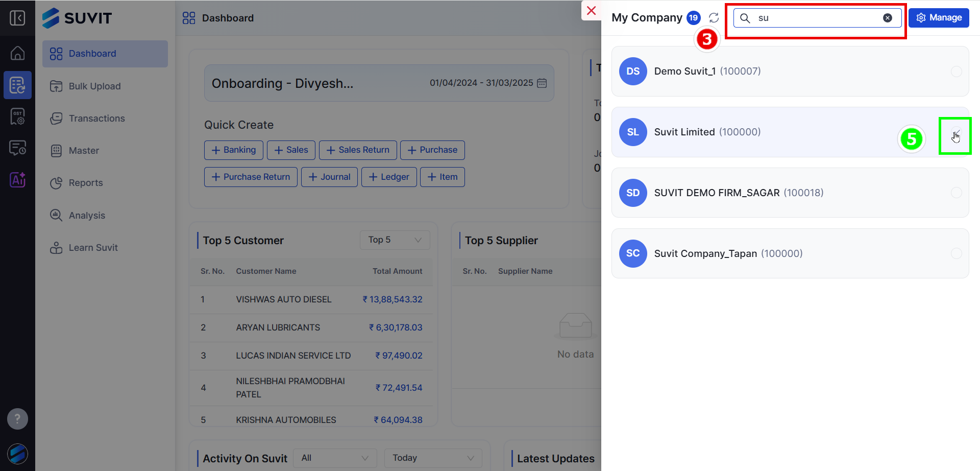Create a new Purchase Return entry
980x471 pixels.
click(x=251, y=177)
